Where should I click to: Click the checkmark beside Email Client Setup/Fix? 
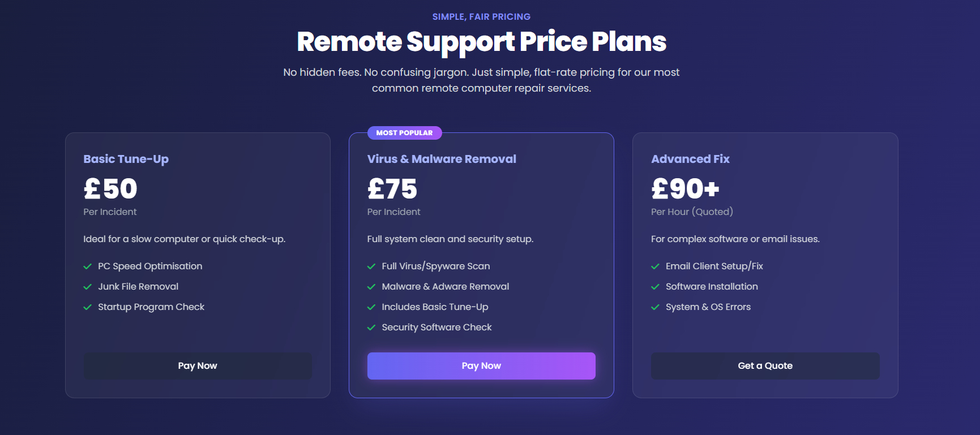click(x=656, y=266)
